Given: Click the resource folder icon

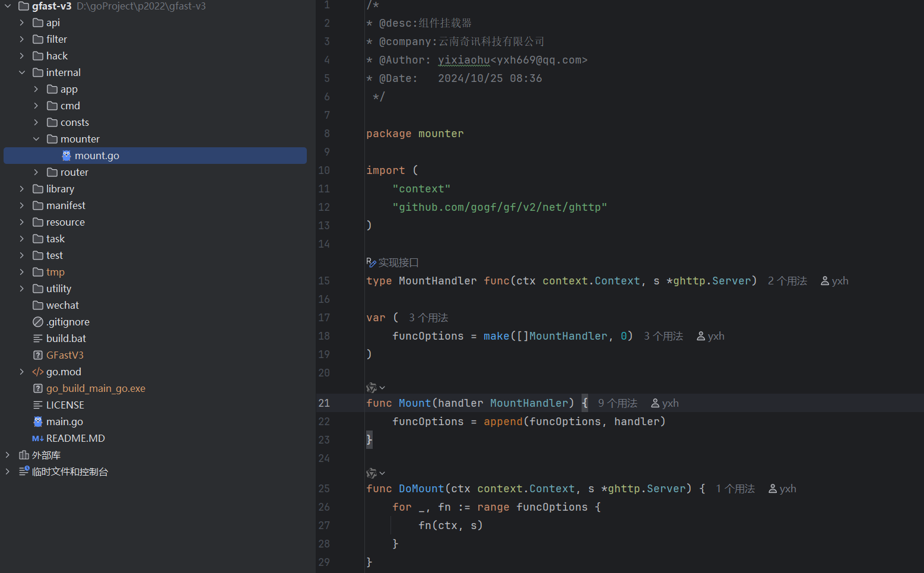Looking at the screenshot, I should (x=38, y=222).
